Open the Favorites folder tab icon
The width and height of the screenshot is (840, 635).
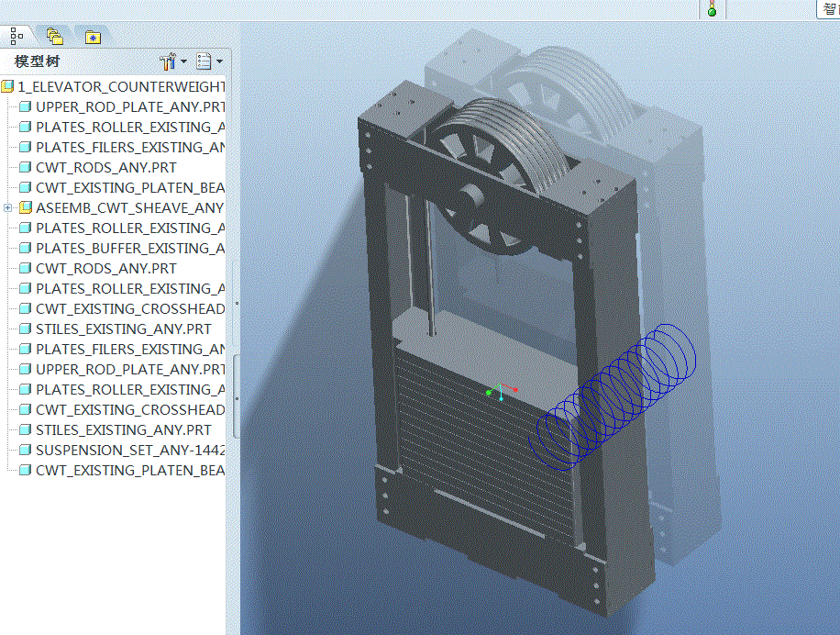pos(92,38)
